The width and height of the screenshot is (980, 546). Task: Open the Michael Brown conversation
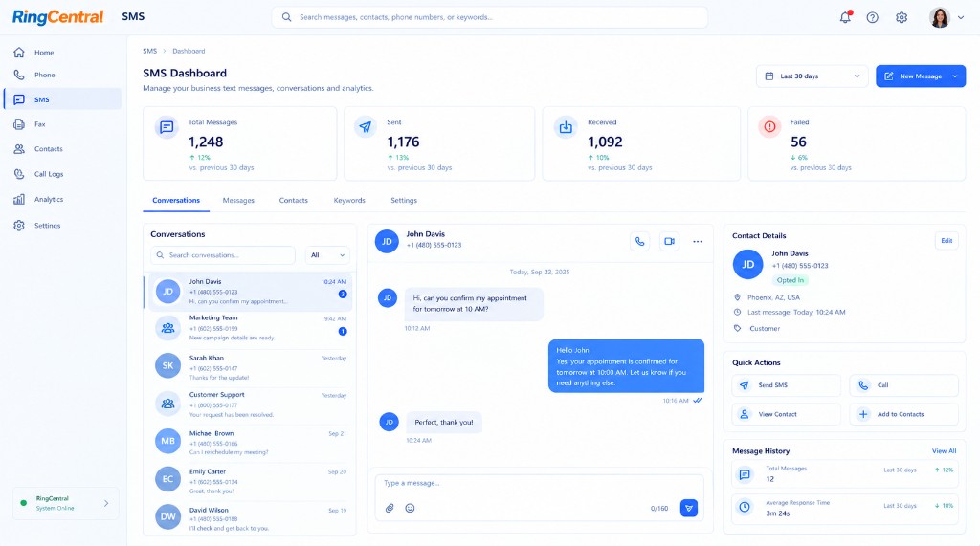[249, 443]
